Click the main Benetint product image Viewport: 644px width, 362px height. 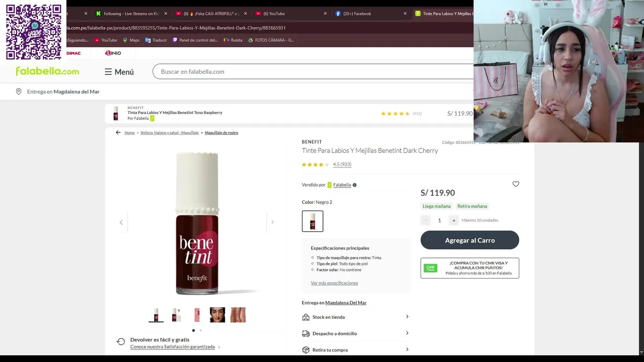click(197, 223)
